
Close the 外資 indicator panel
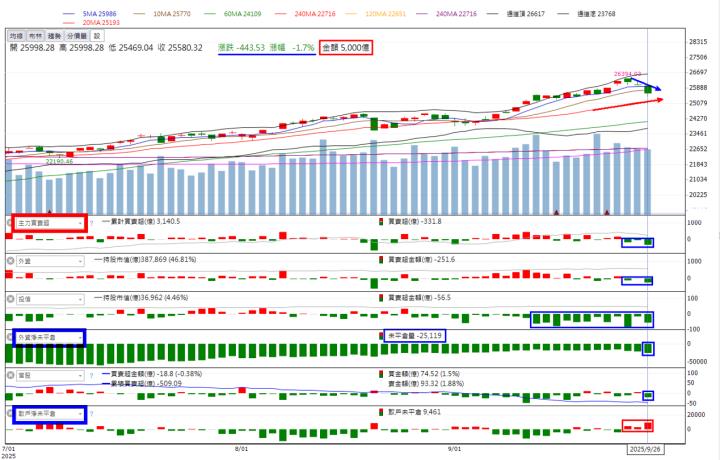click(11, 260)
